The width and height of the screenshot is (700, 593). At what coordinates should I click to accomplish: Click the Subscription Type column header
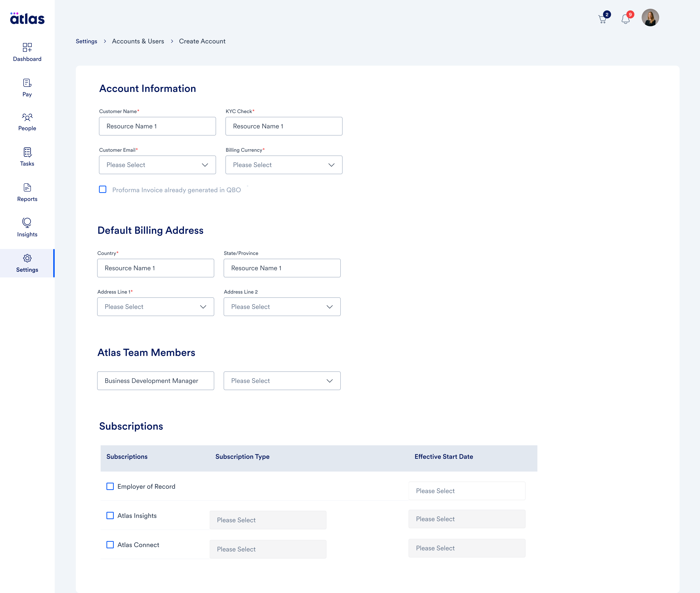(243, 457)
